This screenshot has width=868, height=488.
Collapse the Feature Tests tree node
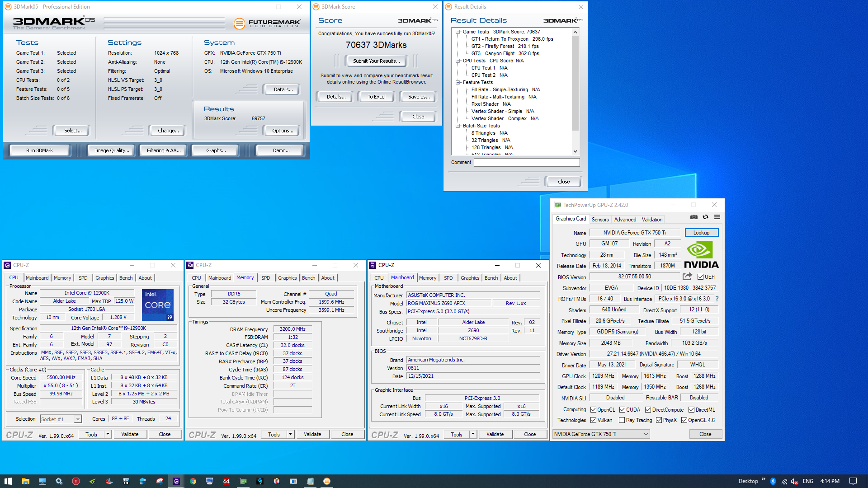tap(458, 82)
